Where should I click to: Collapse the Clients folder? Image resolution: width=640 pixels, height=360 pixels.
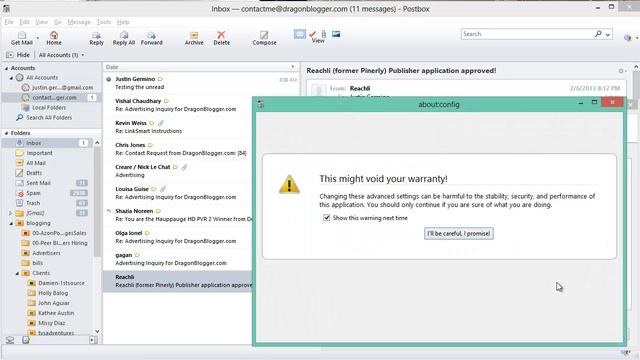17,273
